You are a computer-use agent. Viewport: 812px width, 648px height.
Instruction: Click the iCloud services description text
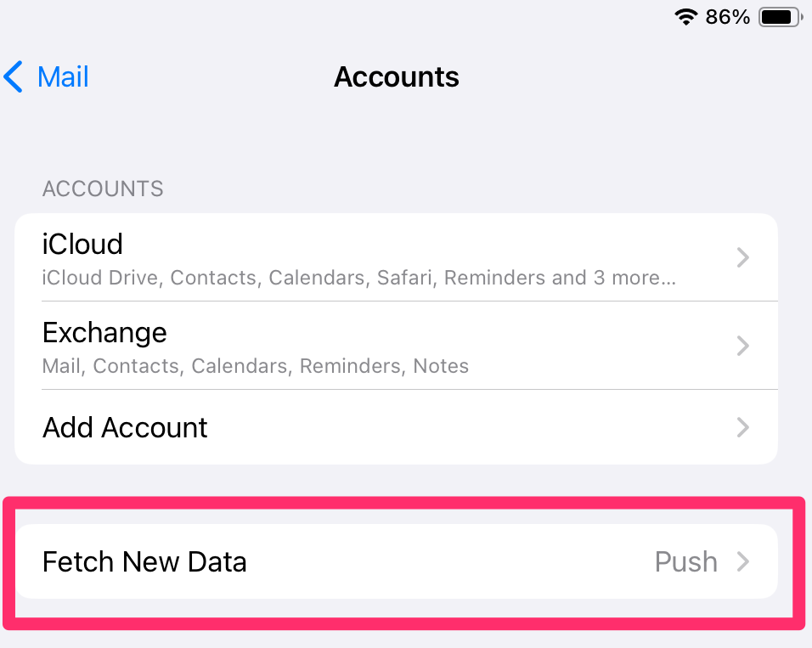(x=358, y=278)
